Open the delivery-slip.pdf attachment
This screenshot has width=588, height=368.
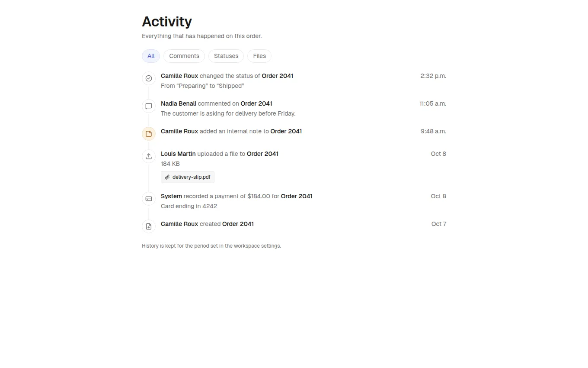tap(188, 177)
